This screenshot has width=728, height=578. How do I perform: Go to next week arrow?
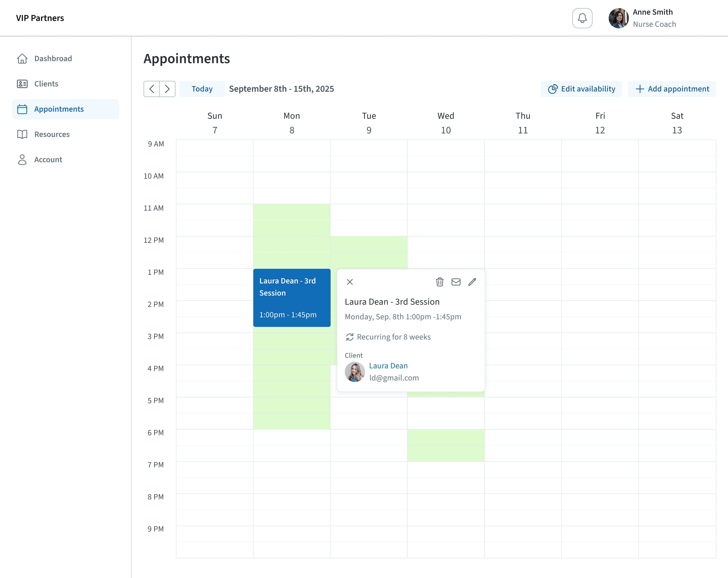coord(167,89)
